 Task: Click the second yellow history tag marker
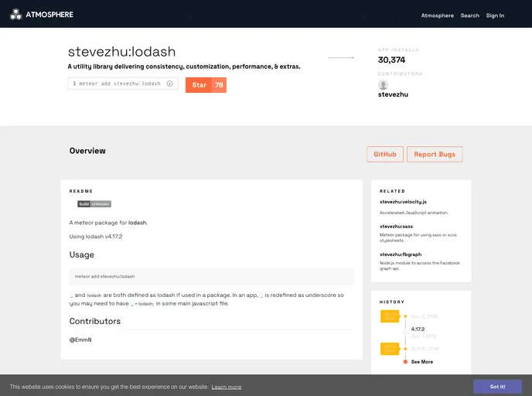point(390,349)
